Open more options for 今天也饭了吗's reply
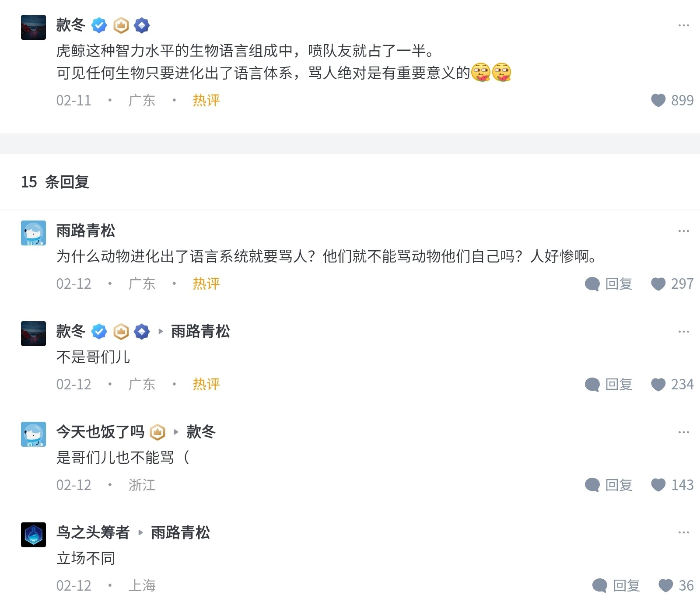This screenshot has width=700, height=602. click(683, 432)
